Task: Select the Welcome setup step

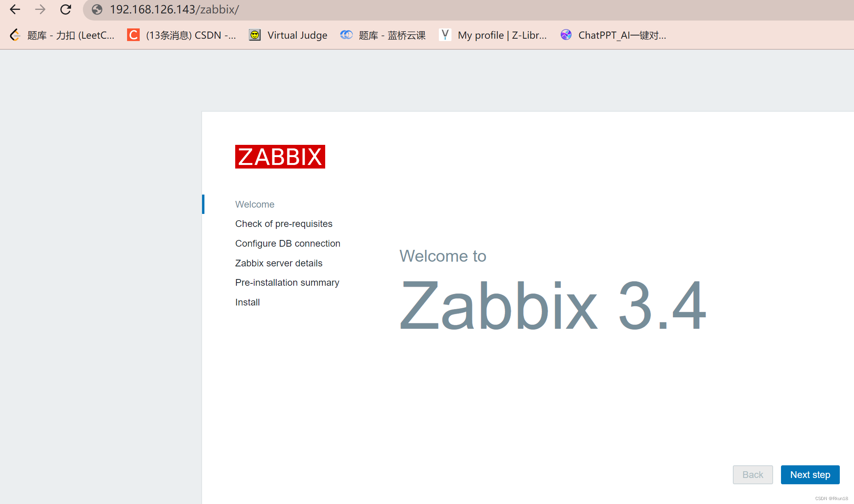Action: pyautogui.click(x=255, y=204)
